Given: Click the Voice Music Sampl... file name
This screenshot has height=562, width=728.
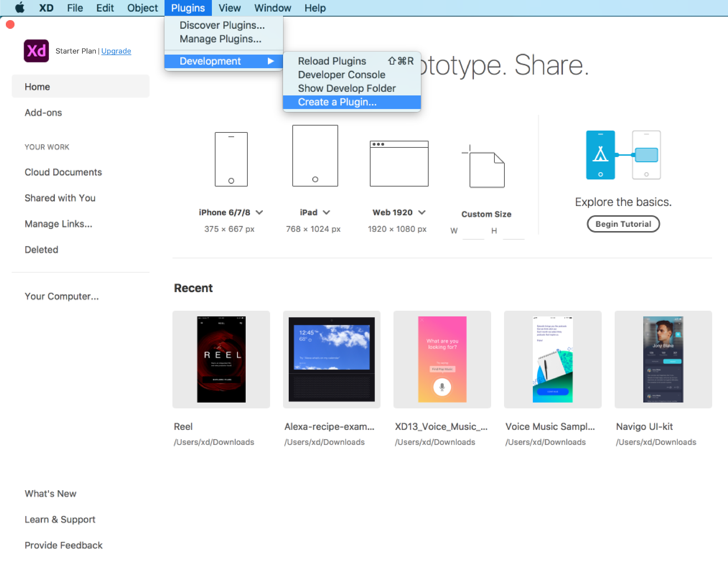Looking at the screenshot, I should pyautogui.click(x=550, y=427).
